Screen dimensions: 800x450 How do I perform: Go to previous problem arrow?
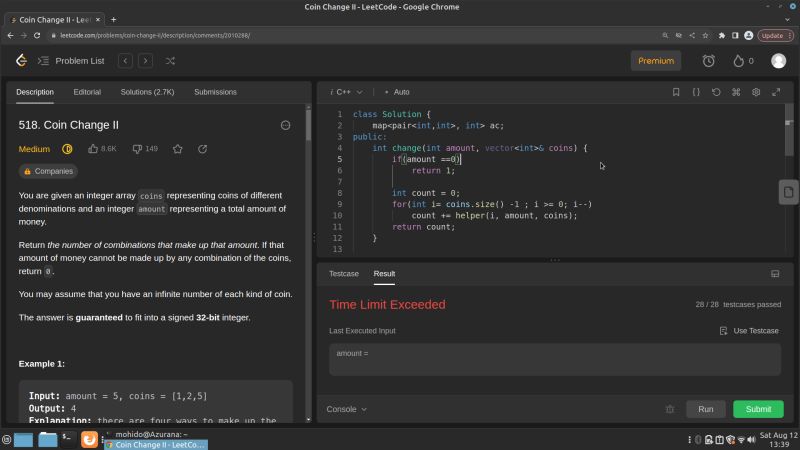coord(125,61)
